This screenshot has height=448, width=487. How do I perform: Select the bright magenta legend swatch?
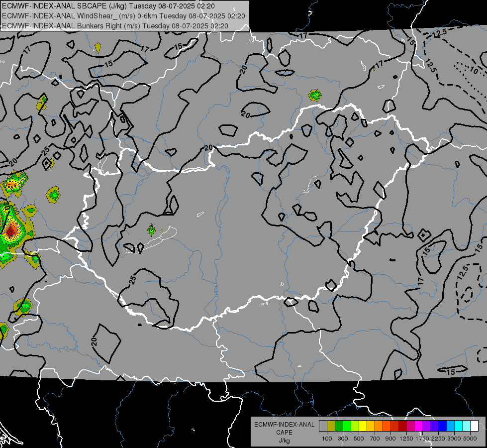point(419,426)
